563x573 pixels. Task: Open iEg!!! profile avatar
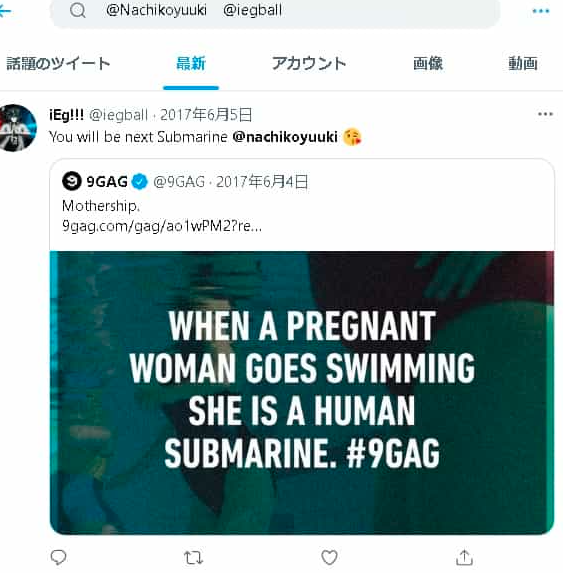click(17, 128)
